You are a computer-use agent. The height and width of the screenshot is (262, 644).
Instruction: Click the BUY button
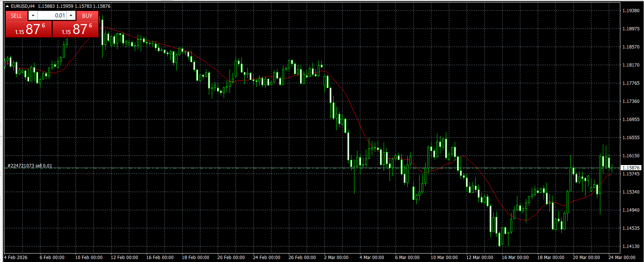tap(87, 16)
